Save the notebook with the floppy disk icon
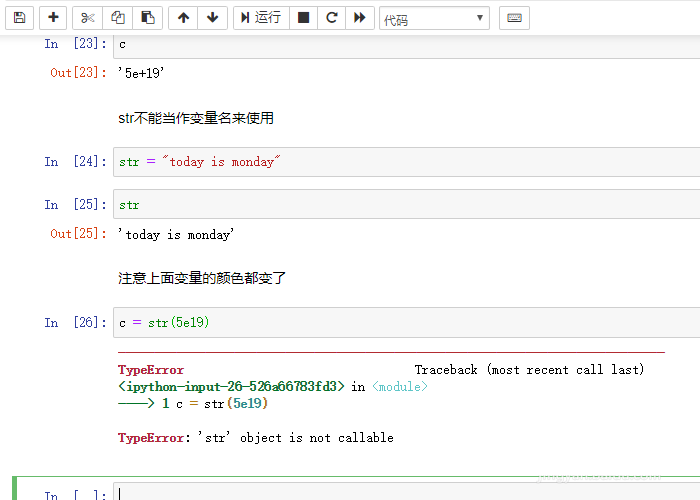Image resolution: width=700 pixels, height=500 pixels. (x=19, y=18)
